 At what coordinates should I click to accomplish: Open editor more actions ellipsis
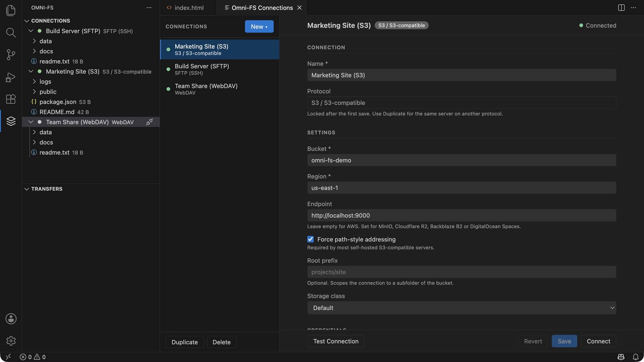(633, 7)
